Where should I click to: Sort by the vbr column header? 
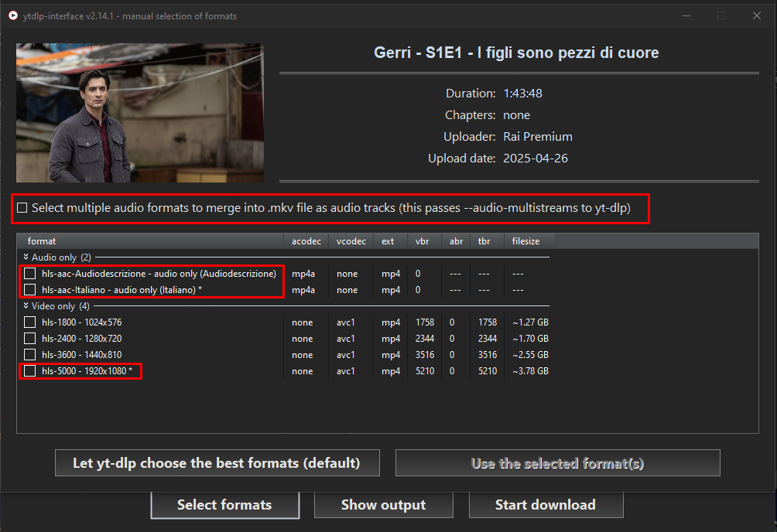(x=424, y=241)
